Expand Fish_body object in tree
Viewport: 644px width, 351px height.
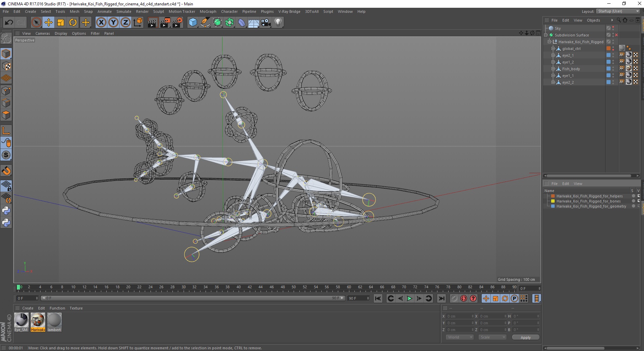coord(553,69)
